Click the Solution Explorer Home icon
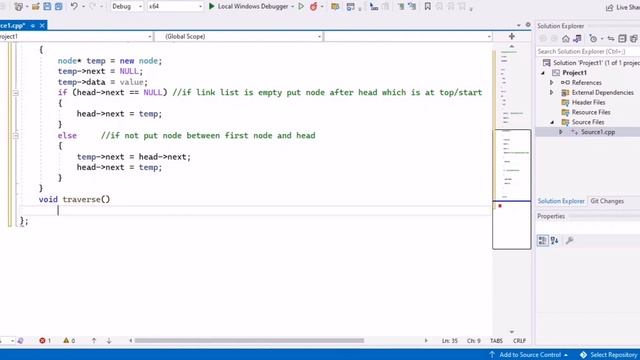The image size is (640, 360). [x=566, y=39]
